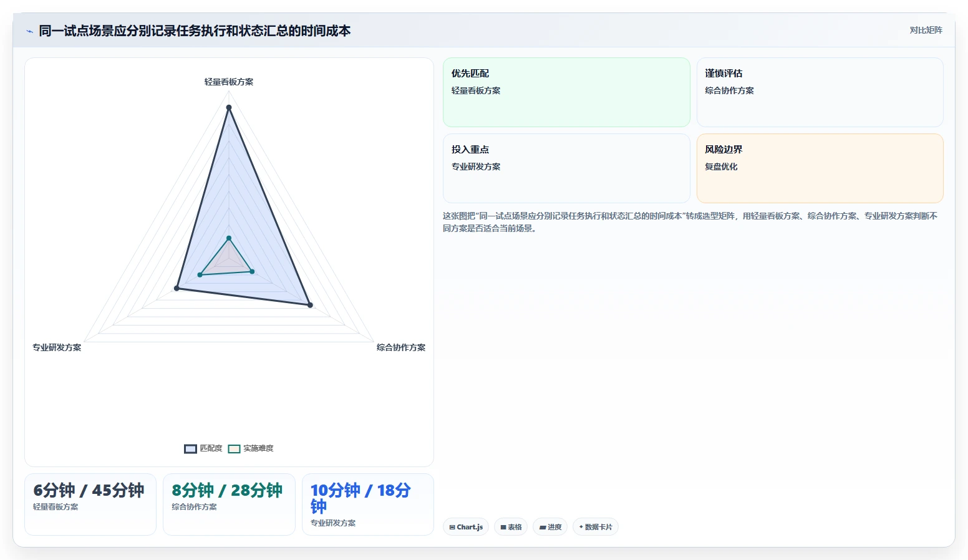968x560 pixels.
Task: Select the 表格 chip
Action: tap(511, 527)
